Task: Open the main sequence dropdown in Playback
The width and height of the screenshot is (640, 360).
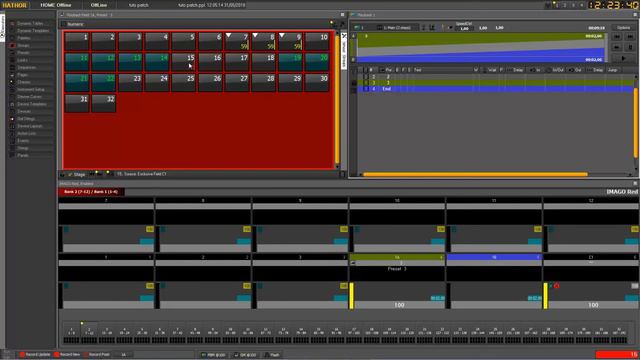Action: tap(397, 28)
